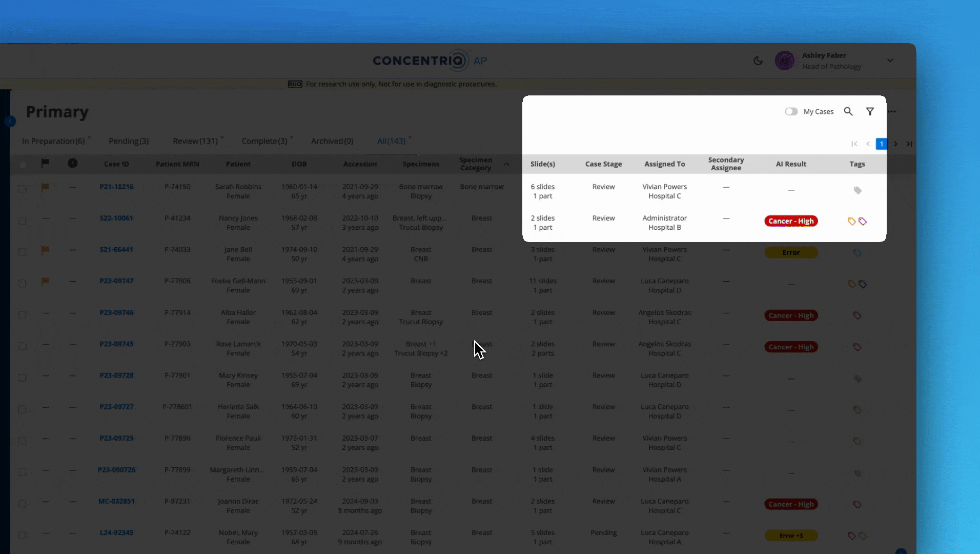
Task: Click Cancer - High badge for Nancy Jones
Action: point(791,221)
